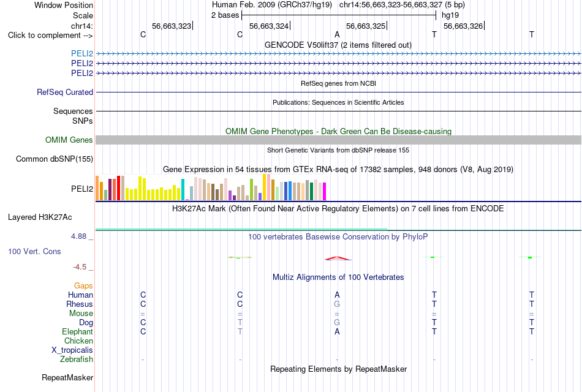Click the 'Scale' track label
Screen dimensions: 582x392
83,15
